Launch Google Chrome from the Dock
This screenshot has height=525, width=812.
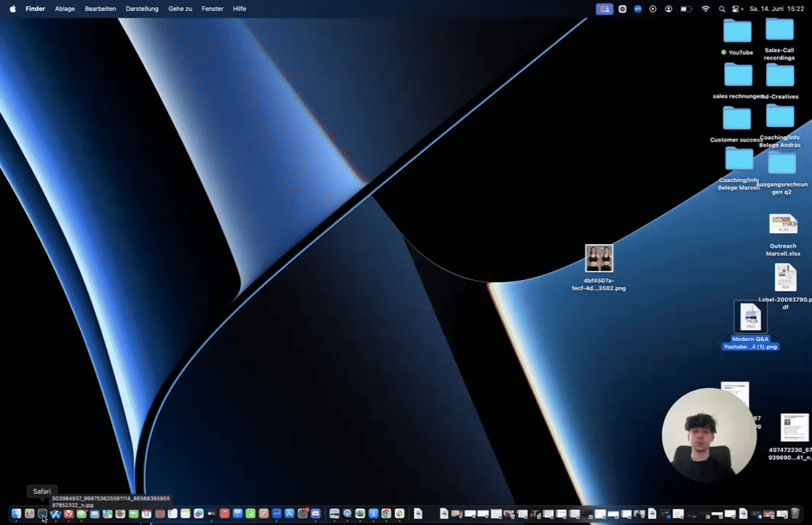386,514
